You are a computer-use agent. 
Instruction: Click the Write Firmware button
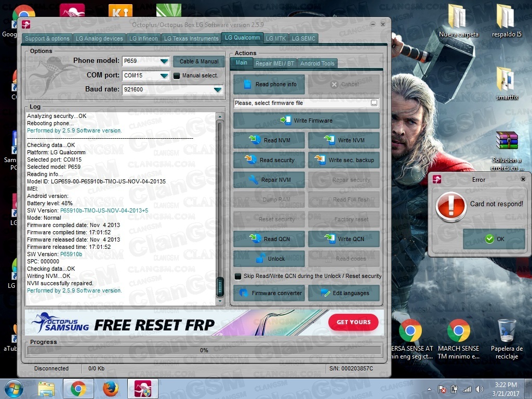click(x=307, y=121)
